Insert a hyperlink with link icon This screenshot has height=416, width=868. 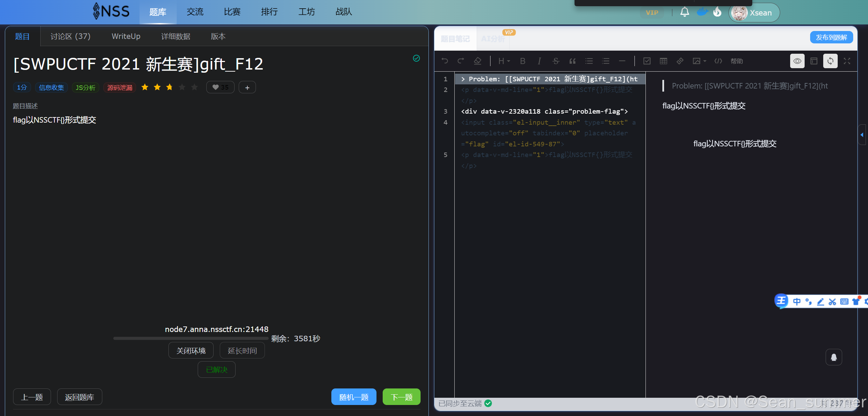[x=680, y=61]
